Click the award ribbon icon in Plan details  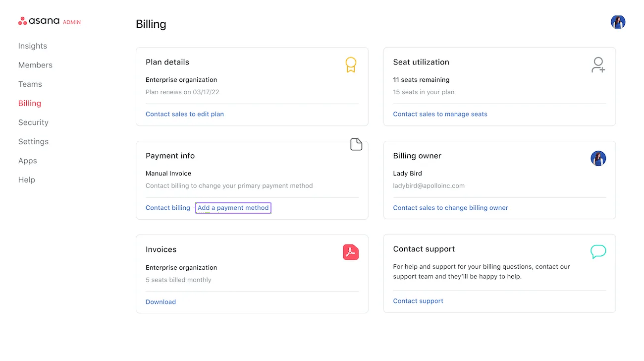[x=351, y=64]
